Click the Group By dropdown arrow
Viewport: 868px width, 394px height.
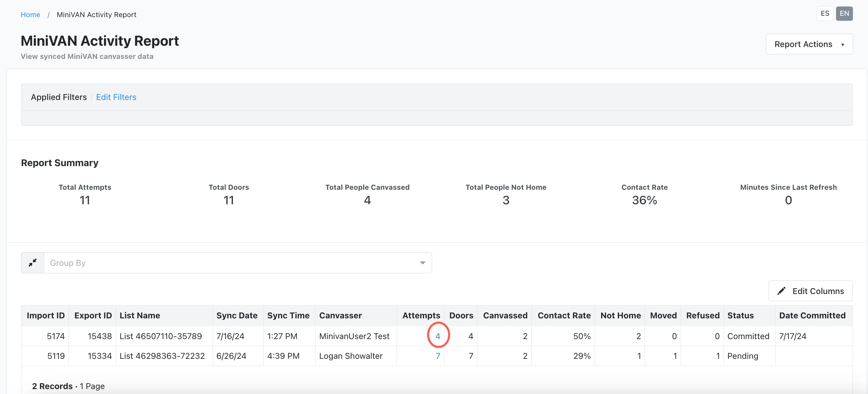point(422,263)
